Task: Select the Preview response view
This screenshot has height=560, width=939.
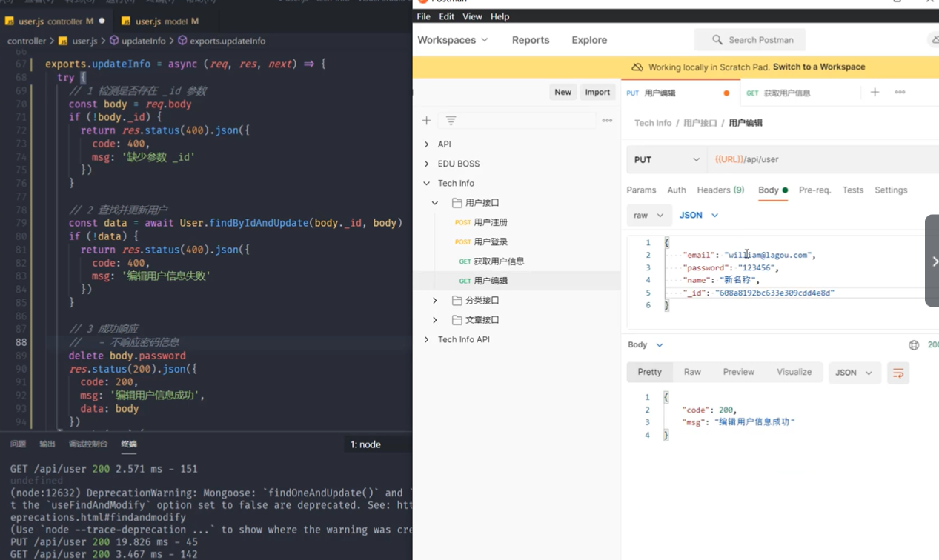Action: click(x=739, y=372)
